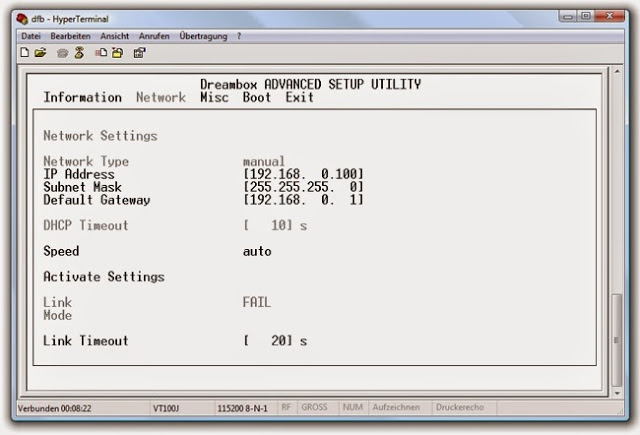
Task: Click the DHCP Timeout value 10
Action: [268, 225]
